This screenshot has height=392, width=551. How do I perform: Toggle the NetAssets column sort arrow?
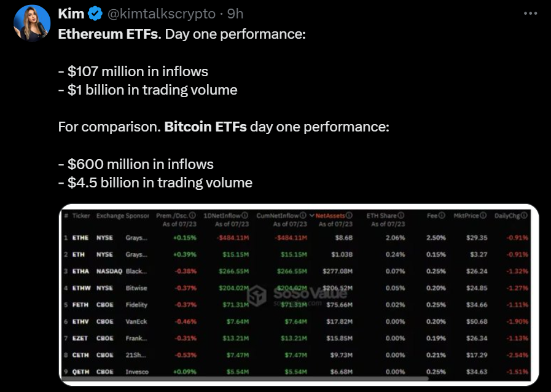click(311, 216)
